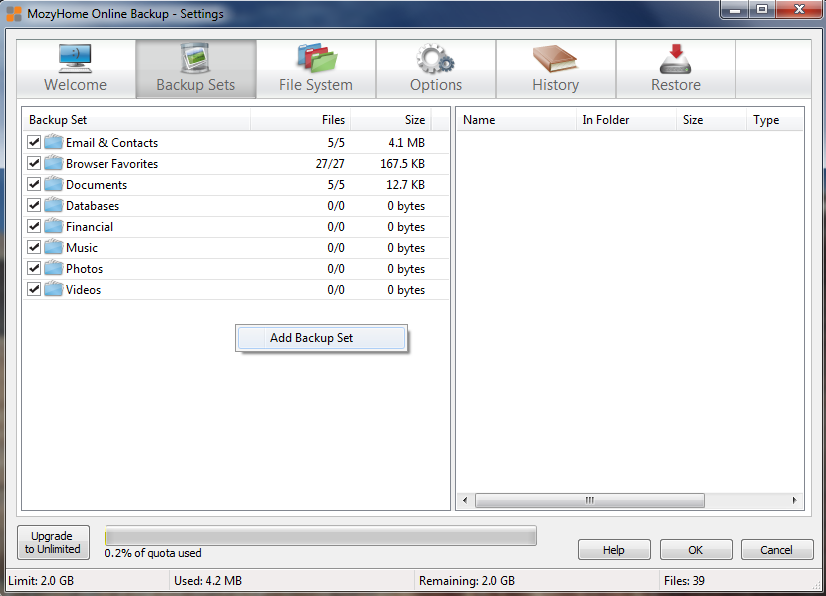Sort by the Backup Set column header

137,120
